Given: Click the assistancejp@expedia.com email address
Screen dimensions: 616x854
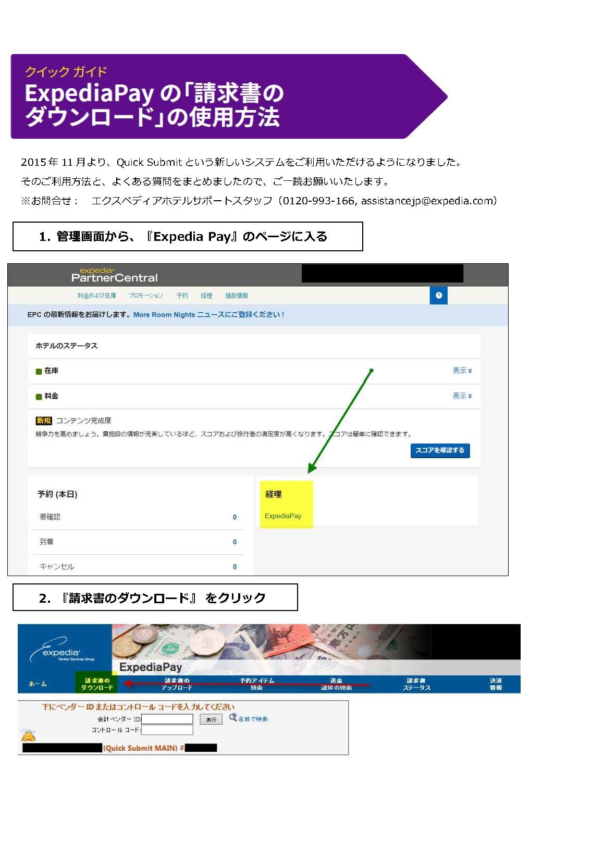Looking at the screenshot, I should click(427, 201).
